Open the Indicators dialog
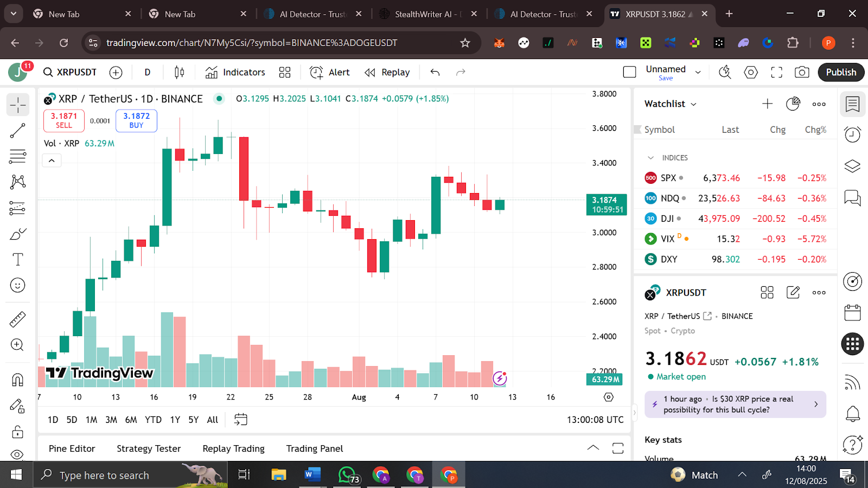Image resolution: width=868 pixels, height=488 pixels. pyautogui.click(x=235, y=72)
